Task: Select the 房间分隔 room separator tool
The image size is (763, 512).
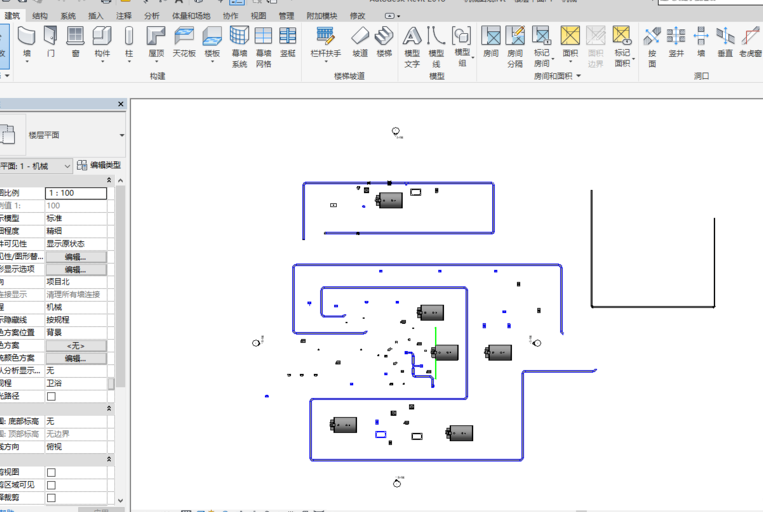Action: click(x=515, y=47)
